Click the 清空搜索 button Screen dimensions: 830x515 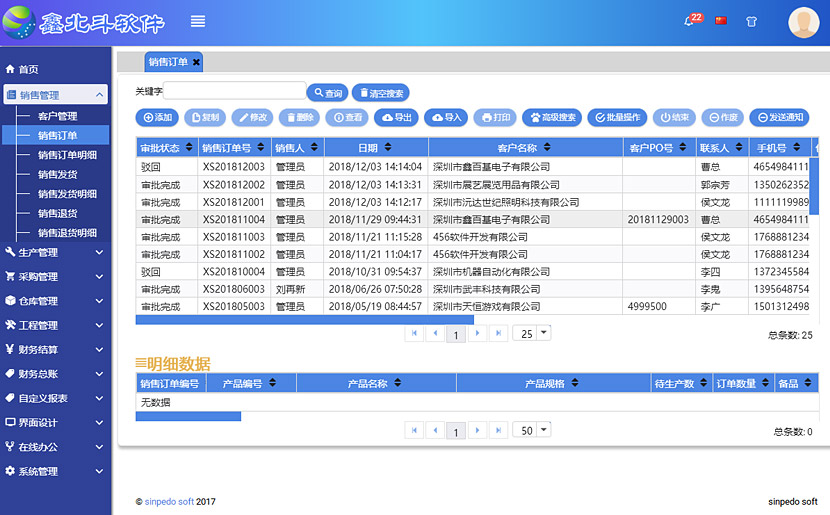coord(381,93)
